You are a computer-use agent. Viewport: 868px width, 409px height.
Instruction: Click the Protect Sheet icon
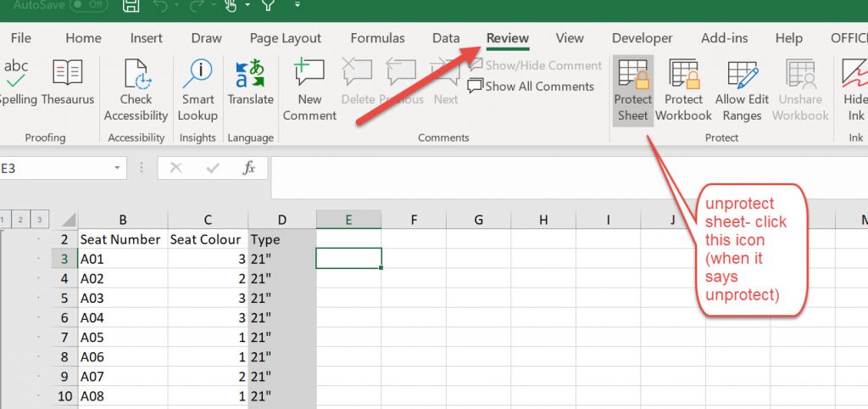[632, 90]
